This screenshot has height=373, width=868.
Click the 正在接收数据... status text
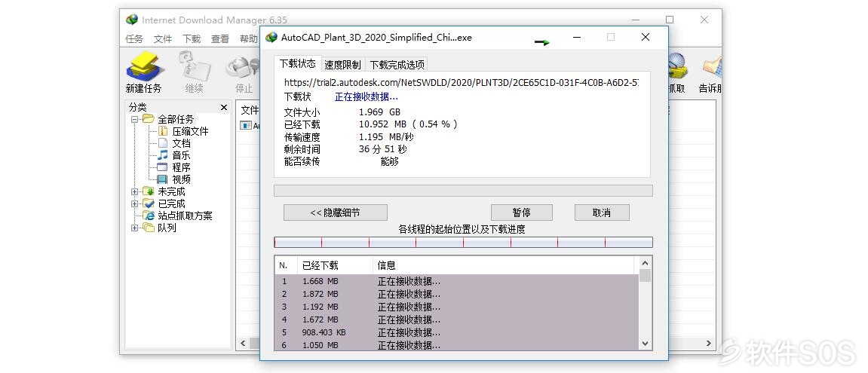[367, 97]
